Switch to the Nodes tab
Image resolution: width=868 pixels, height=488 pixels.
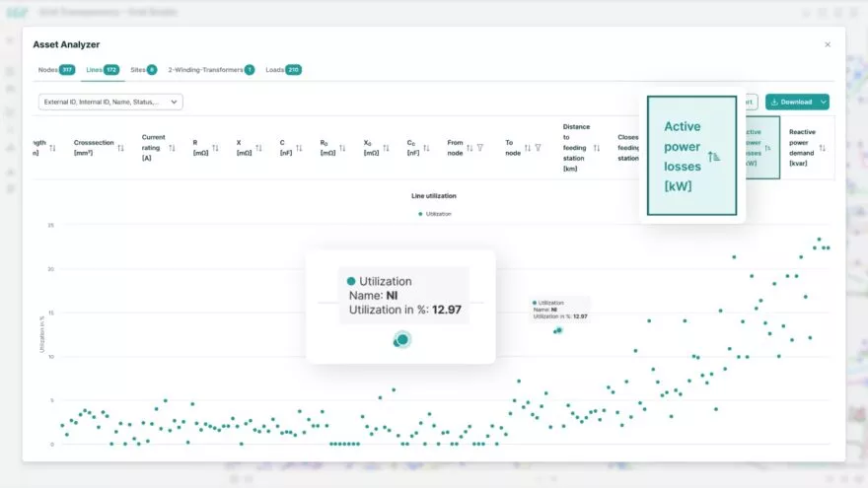[x=55, y=70]
